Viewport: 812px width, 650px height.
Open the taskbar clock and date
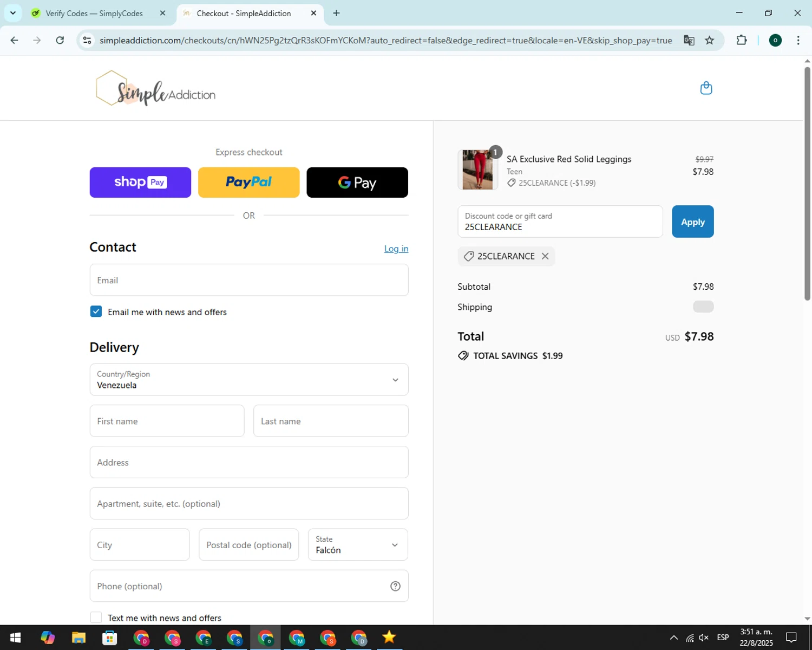[756, 638]
